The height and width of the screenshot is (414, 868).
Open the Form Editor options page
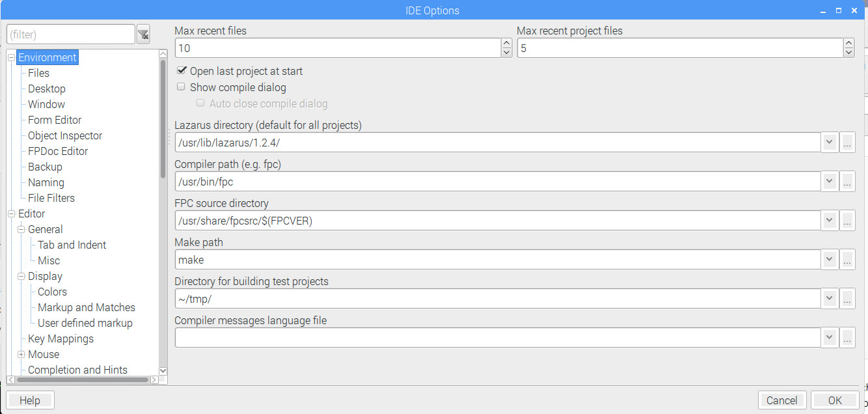pos(55,120)
